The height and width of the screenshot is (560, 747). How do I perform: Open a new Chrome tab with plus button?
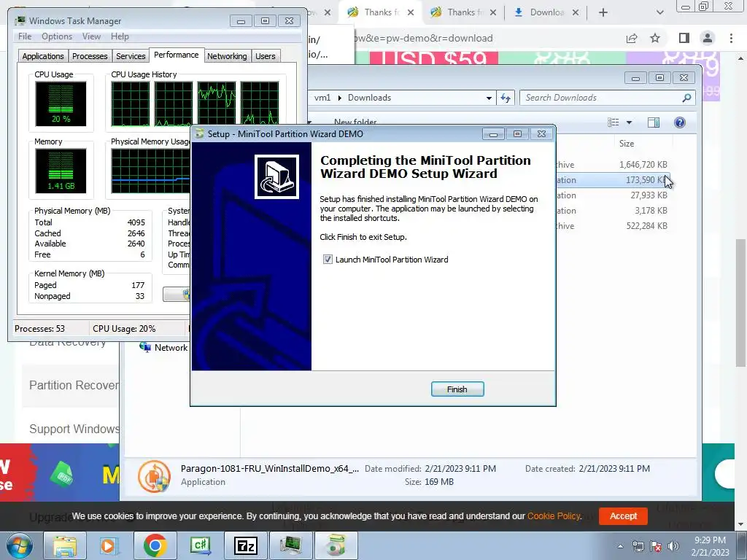coord(603,12)
